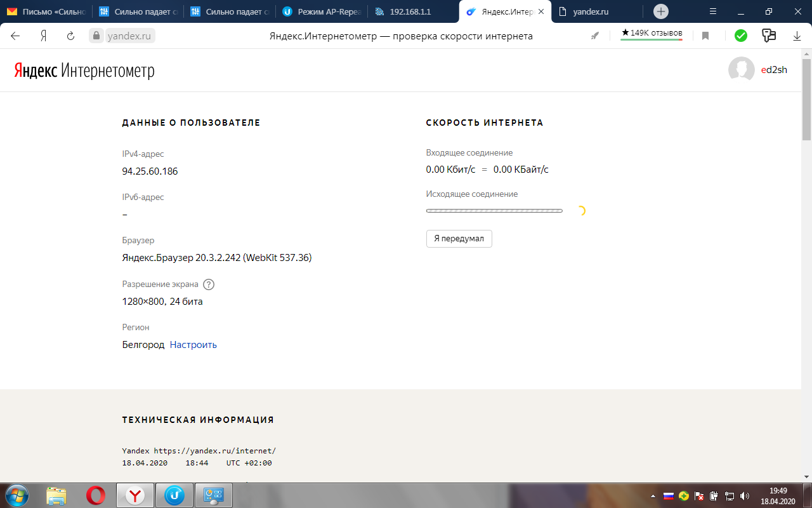Cancel the test with Я передумал

click(x=459, y=239)
